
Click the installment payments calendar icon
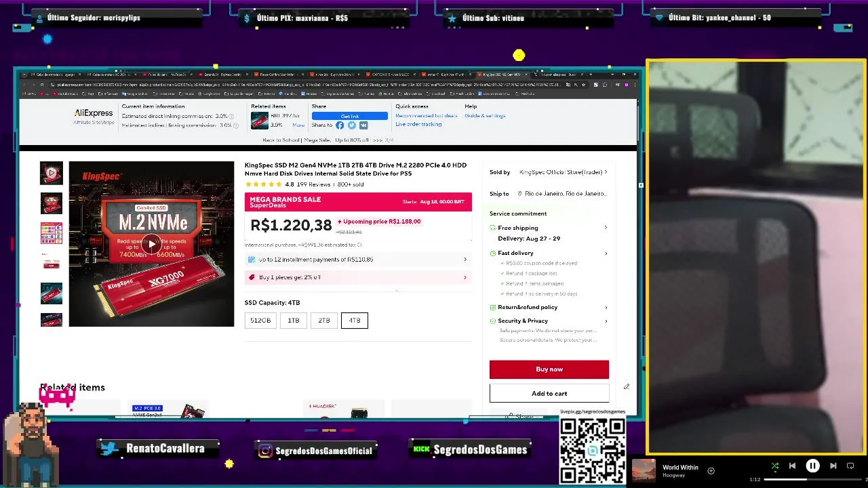[x=252, y=260]
